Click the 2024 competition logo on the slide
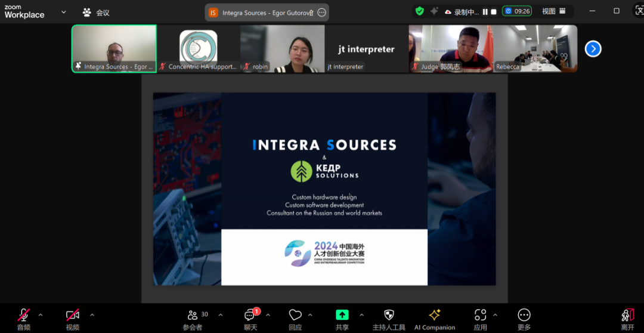This screenshot has height=333, width=644. coord(324,253)
